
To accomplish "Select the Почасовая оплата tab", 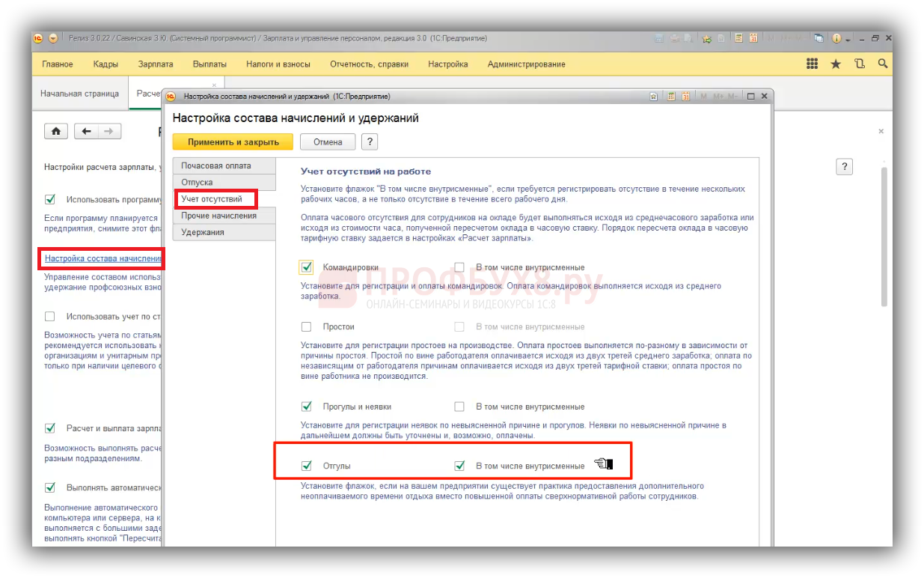I will tap(216, 165).
